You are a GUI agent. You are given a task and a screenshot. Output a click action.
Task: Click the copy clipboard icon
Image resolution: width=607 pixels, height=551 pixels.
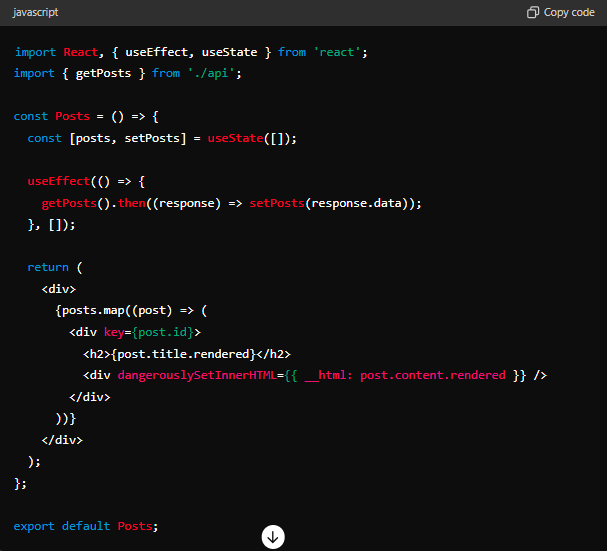tap(533, 13)
